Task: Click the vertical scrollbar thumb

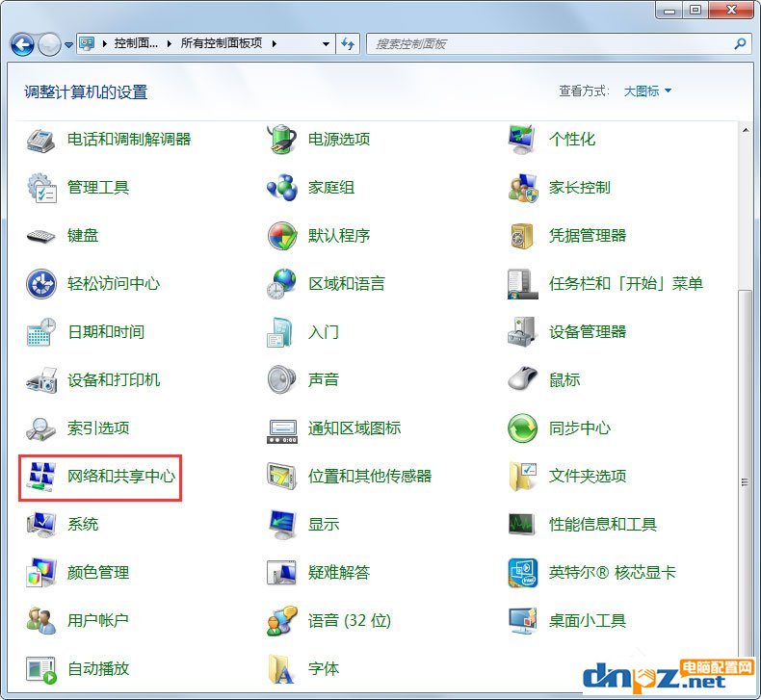Action: pyautogui.click(x=745, y=481)
